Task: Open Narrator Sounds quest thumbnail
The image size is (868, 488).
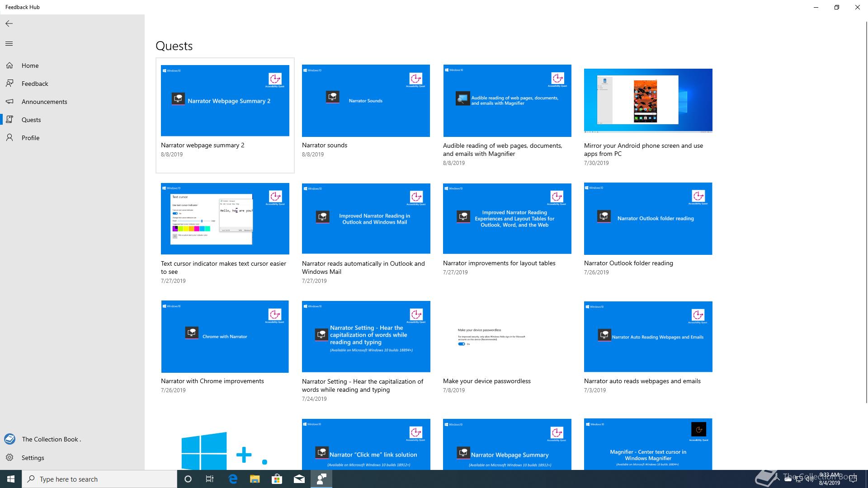Action: [366, 100]
